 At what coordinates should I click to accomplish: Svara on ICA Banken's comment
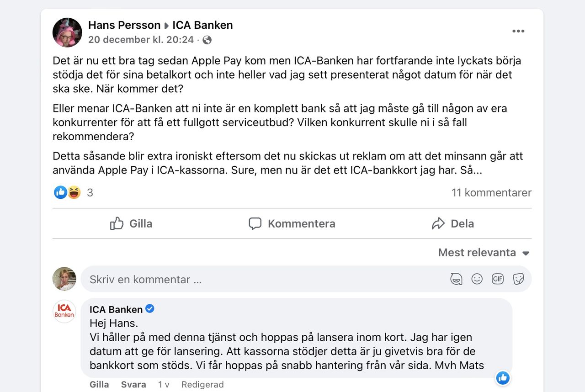pos(133,384)
